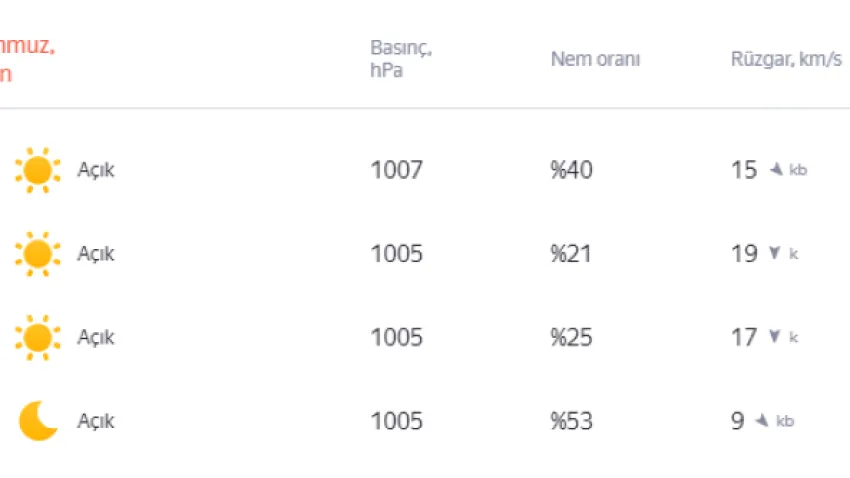850x478 pixels.
Task: Click the wind speed value 19
Action: pos(744,254)
